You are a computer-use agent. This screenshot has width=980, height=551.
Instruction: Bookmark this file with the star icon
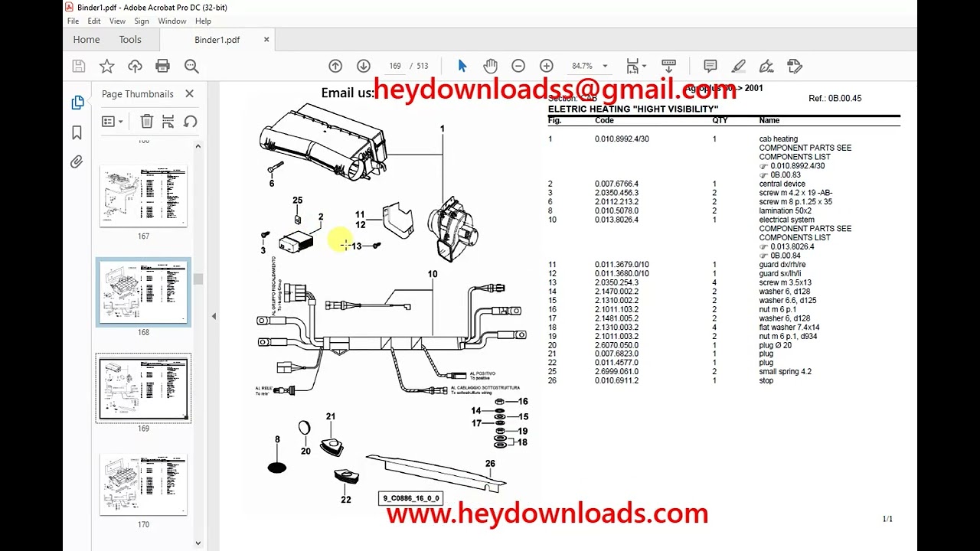tap(106, 67)
